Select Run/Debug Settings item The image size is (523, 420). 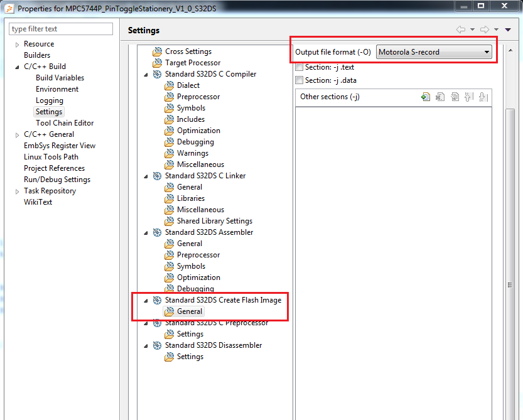tap(57, 180)
